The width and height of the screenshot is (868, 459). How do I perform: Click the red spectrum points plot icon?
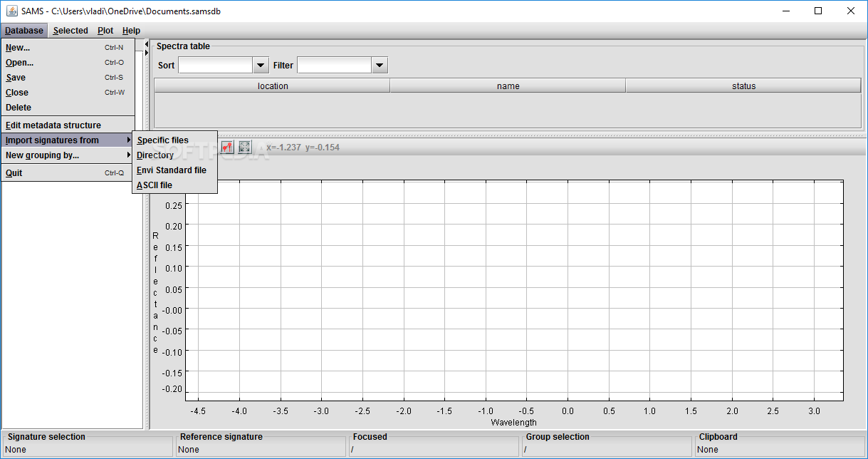click(x=228, y=147)
